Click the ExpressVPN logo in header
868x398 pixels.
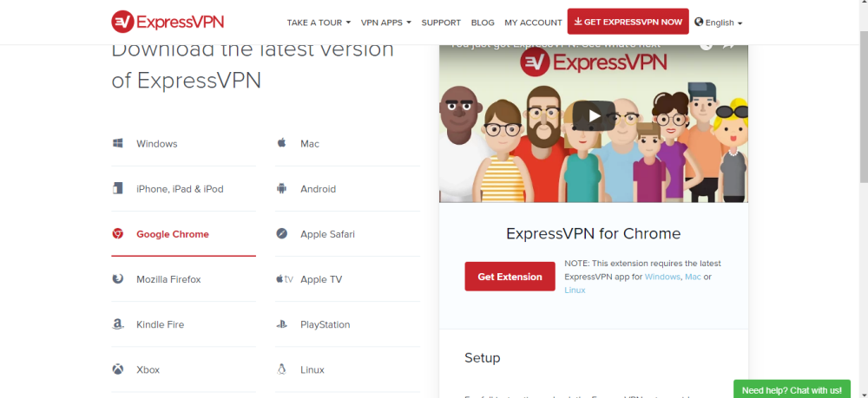[168, 22]
